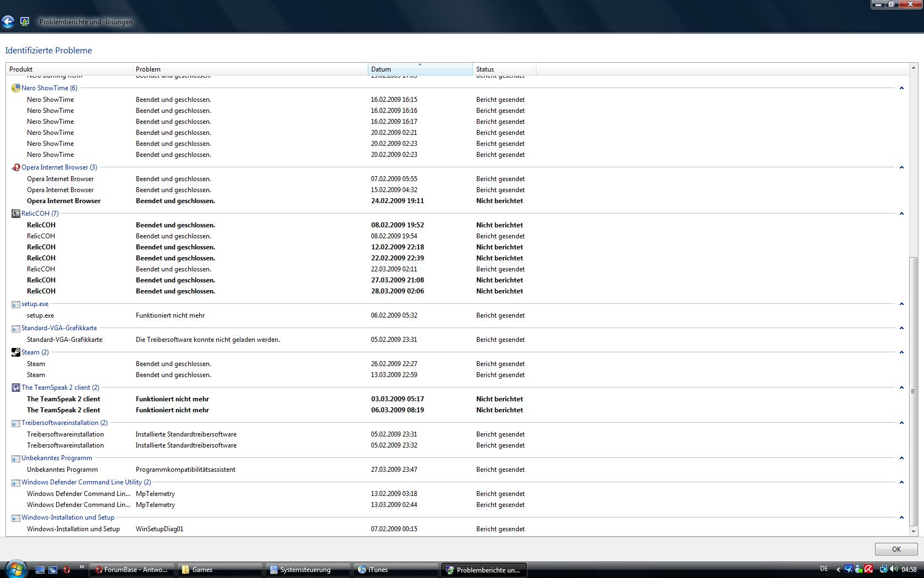The image size is (924, 578).
Task: Click the Avira antivirus tray icon
Action: pos(869,569)
